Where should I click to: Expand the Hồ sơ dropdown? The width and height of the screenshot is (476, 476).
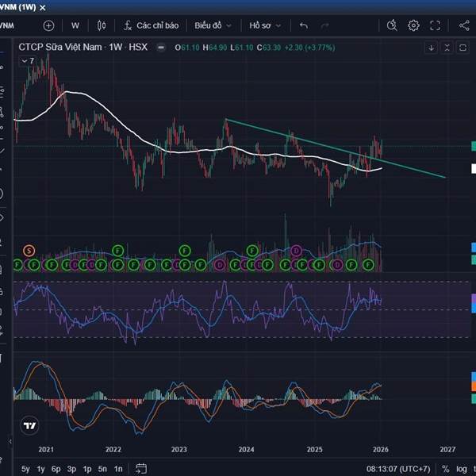265,25
